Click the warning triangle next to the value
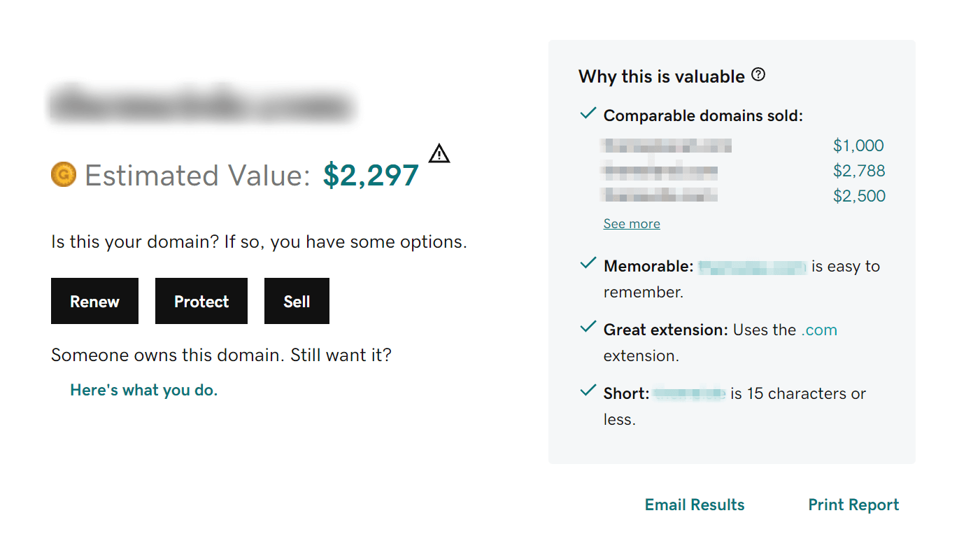Screen dimensions: 980x541 pyautogui.click(x=439, y=153)
